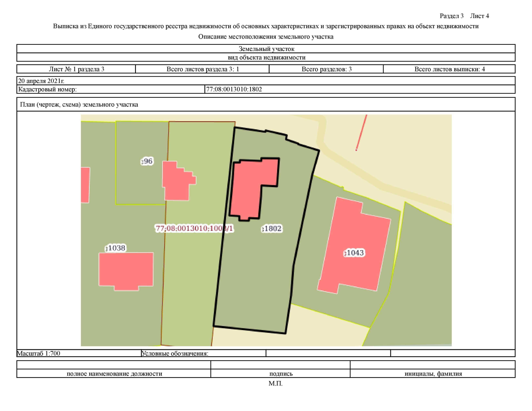Select the cell 'Лист № 1 раздела 3'
Viewport: 532px width, 411px height.
click(76, 69)
